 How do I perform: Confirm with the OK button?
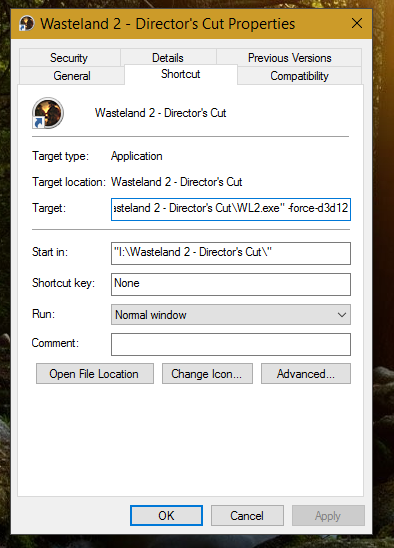pos(166,515)
